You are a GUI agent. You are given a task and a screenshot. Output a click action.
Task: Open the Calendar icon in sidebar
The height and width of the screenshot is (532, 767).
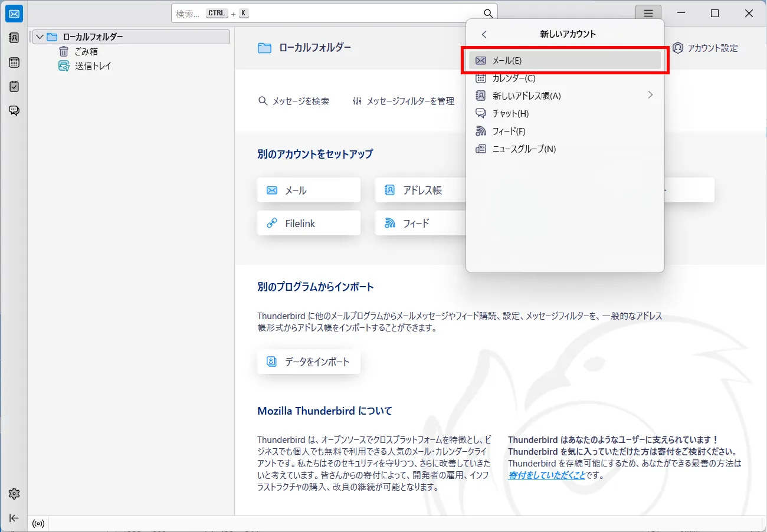point(14,63)
